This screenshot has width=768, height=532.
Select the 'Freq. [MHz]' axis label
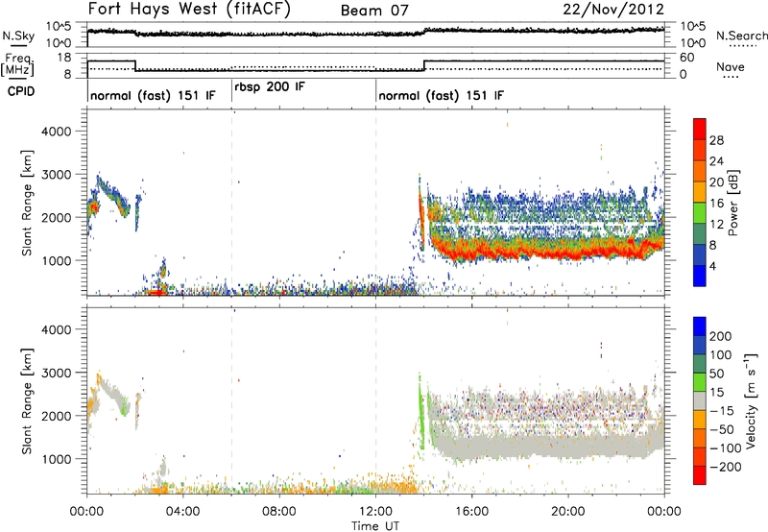18,64
